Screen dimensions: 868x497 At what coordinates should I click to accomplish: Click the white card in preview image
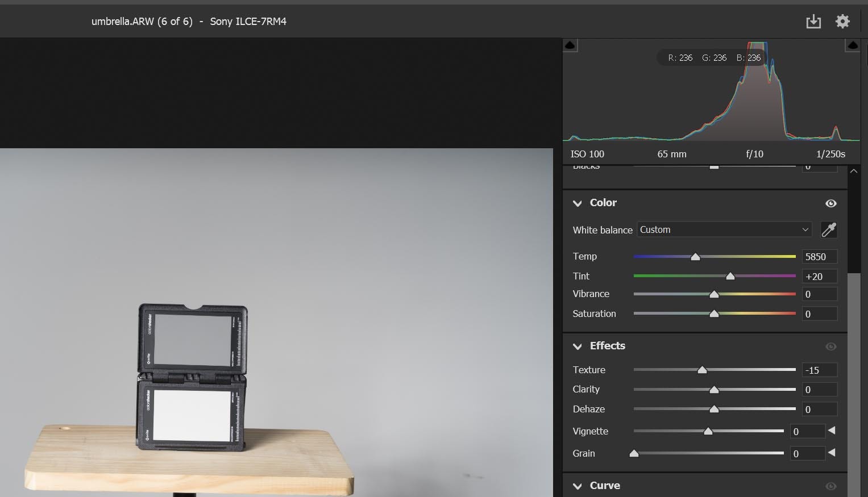click(192, 415)
